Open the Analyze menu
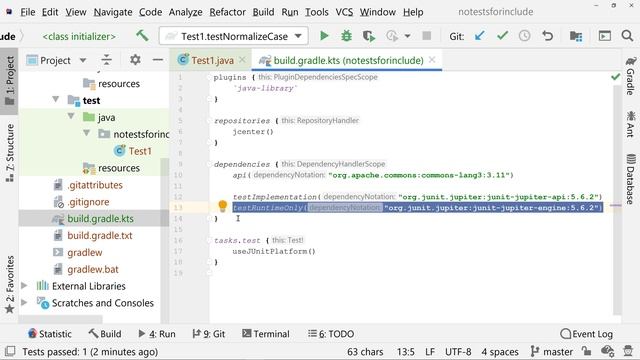Screen dimensions: 640x360 (185, 12)
